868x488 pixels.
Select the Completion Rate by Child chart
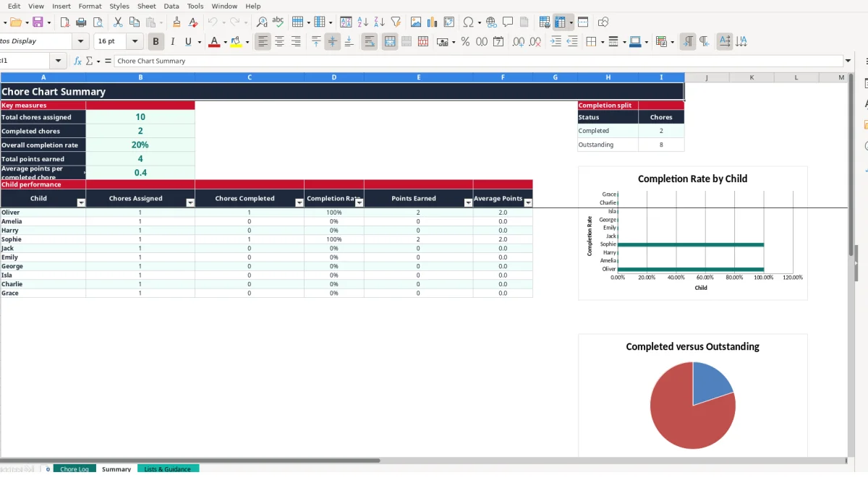(x=693, y=233)
